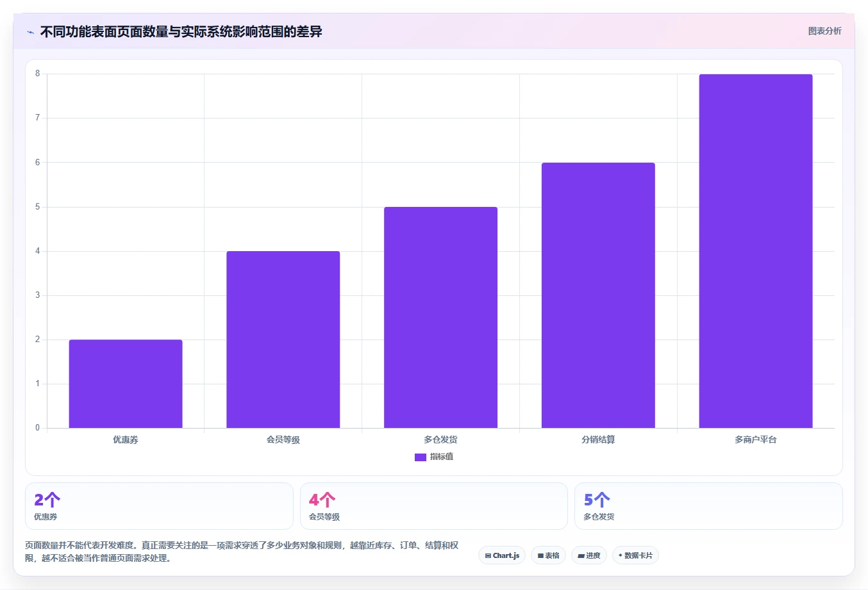Viewport: 868px width, 590px height.
Task: Open the 2个 优惠券 data card
Action: click(x=159, y=506)
